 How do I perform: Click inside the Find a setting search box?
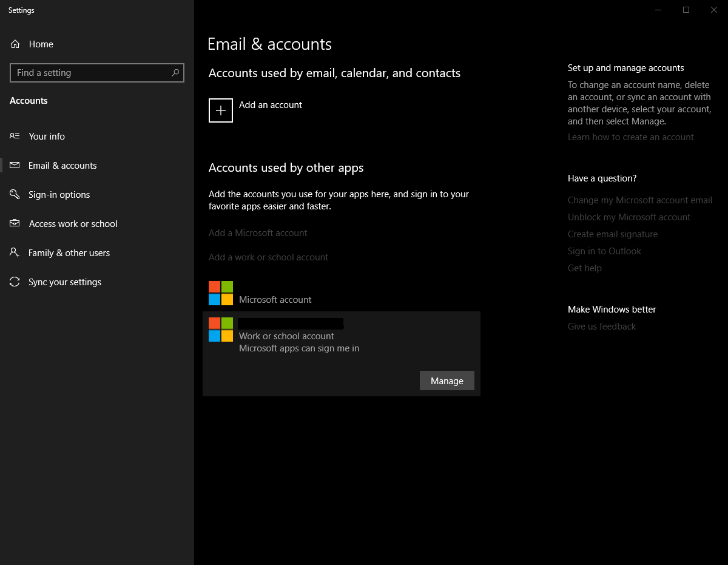(91, 73)
